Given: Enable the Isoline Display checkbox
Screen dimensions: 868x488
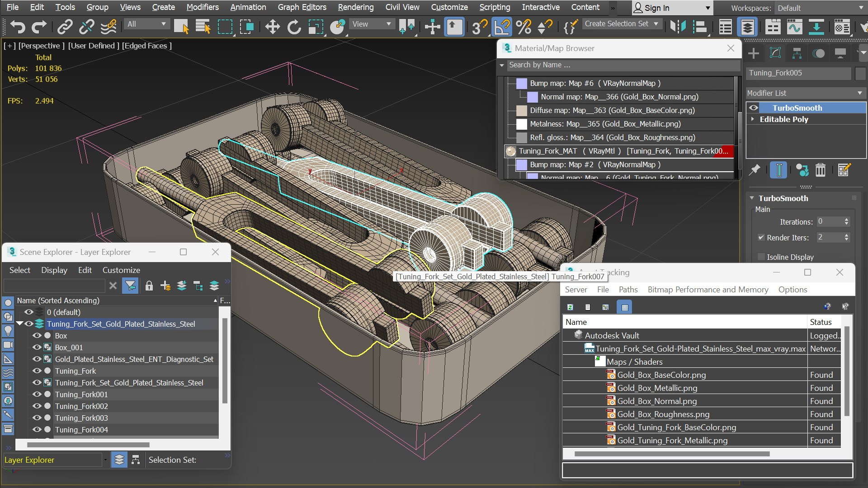Looking at the screenshot, I should (761, 257).
